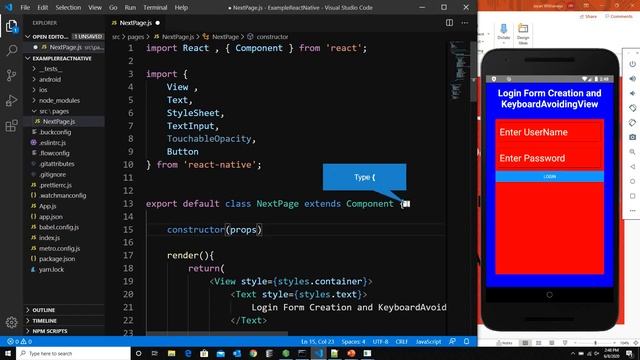Expand the android folder
Image resolution: width=640 pixels, height=360 pixels.
pos(64,80)
